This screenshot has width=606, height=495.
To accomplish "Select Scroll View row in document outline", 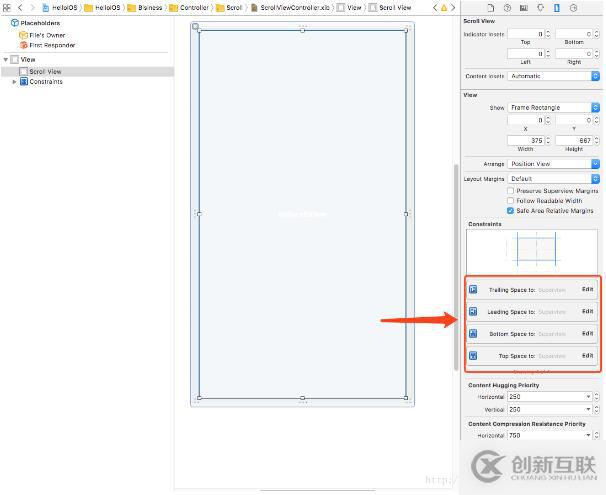I will coord(87,71).
